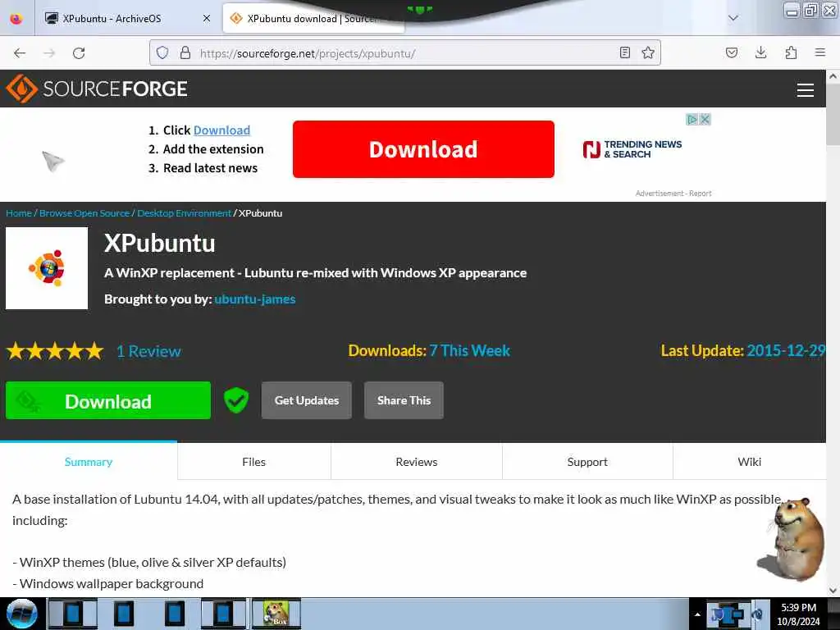Click the green Download button
Image resolution: width=840 pixels, height=630 pixels.
[x=108, y=400]
